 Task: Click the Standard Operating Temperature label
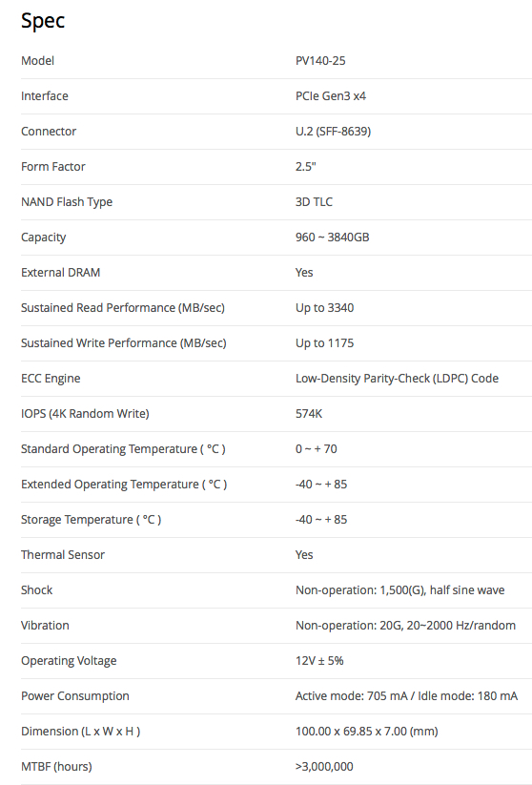click(123, 449)
